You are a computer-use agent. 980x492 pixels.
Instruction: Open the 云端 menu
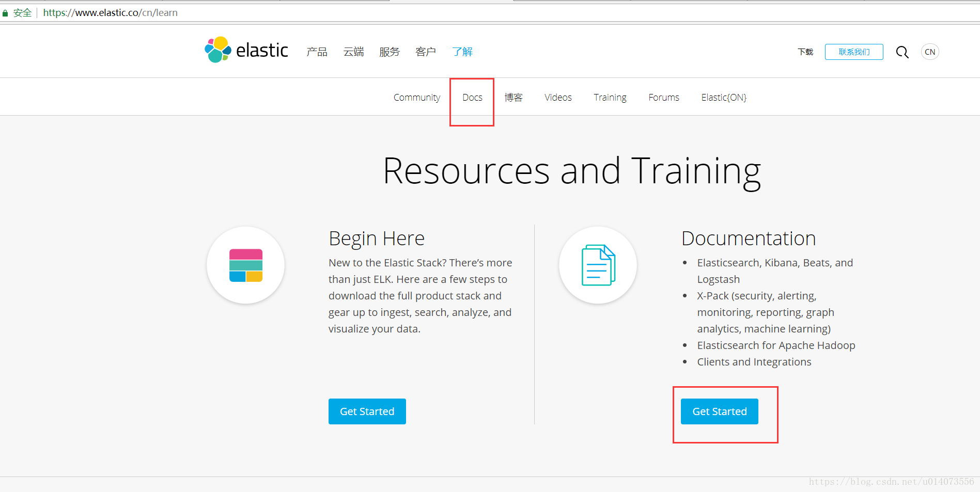tap(353, 52)
